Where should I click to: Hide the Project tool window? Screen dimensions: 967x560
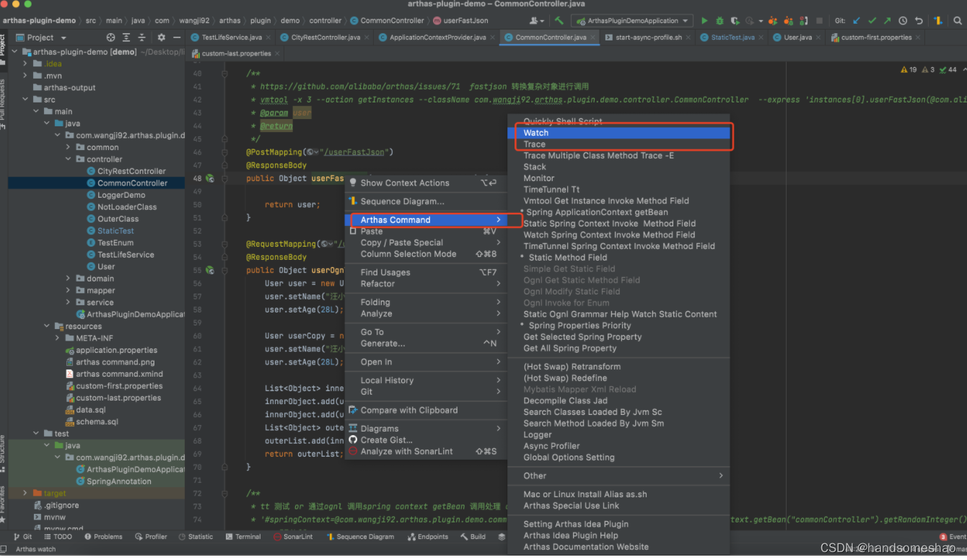click(177, 38)
